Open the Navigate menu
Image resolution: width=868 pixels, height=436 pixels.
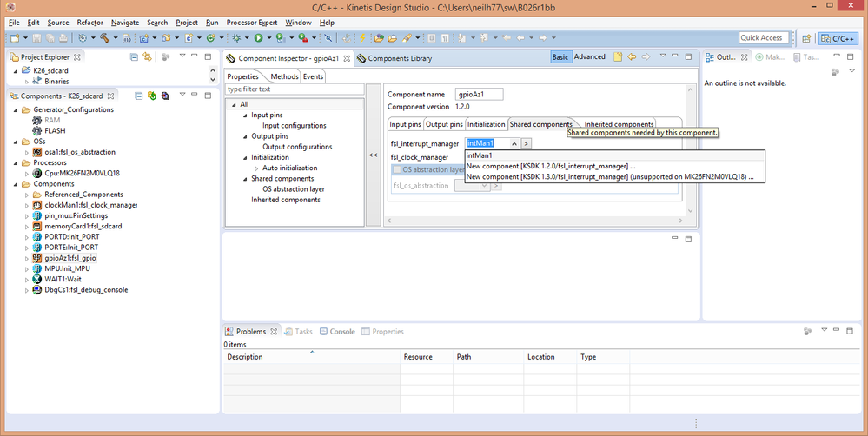tap(125, 23)
